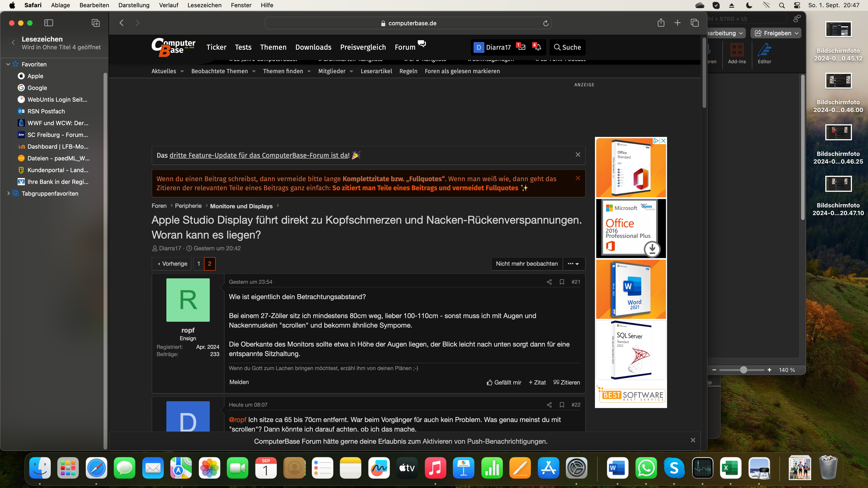This screenshot has height=488, width=868.
Task: Collapse the Favoriten folder
Action: 8,64
